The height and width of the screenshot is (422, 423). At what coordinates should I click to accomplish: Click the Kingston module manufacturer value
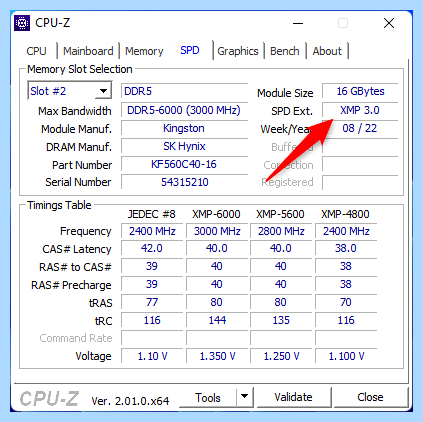184,128
